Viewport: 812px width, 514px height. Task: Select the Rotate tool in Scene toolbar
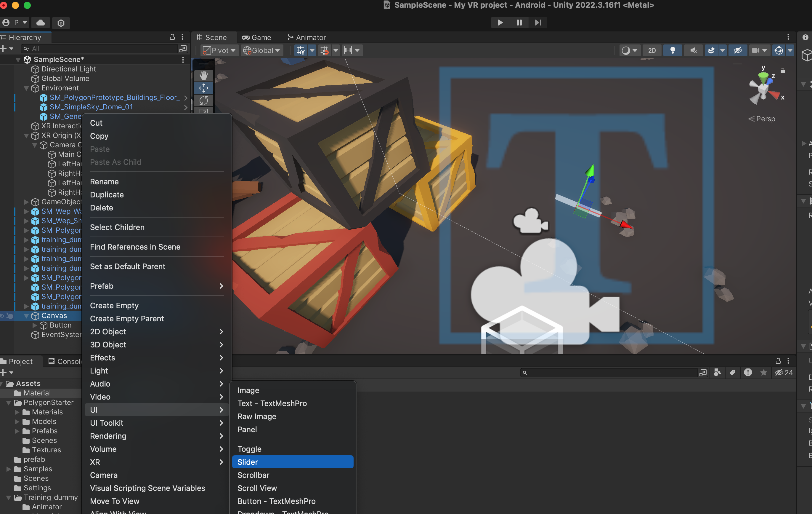tap(203, 100)
